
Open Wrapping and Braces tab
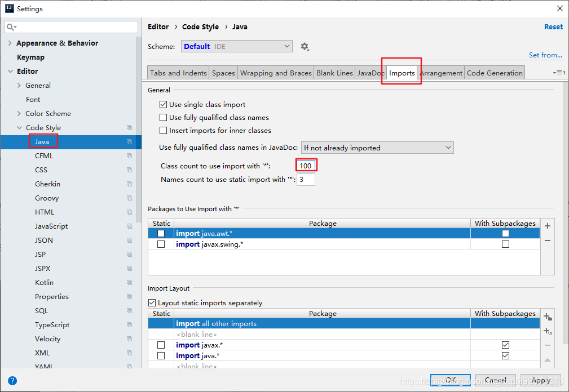coord(276,73)
